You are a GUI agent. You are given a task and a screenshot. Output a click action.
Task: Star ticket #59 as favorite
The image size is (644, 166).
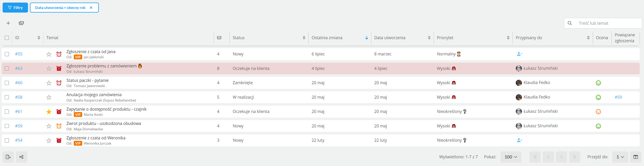tap(49, 126)
